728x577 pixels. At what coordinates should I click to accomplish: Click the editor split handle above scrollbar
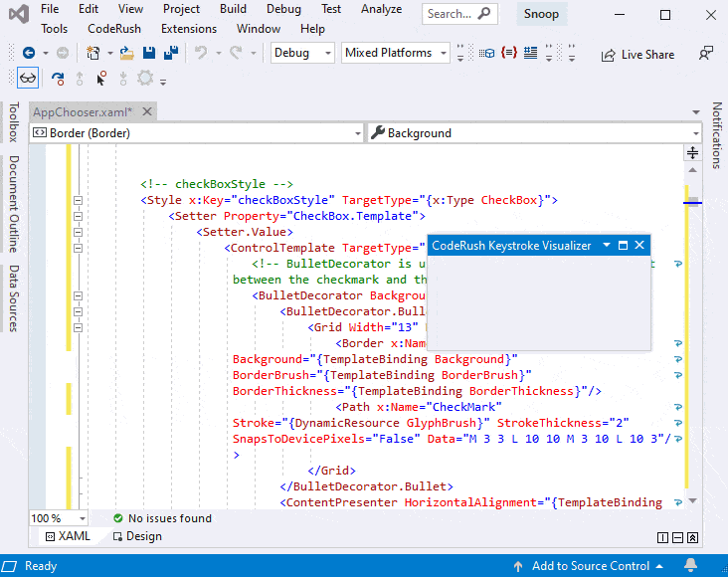point(692,152)
